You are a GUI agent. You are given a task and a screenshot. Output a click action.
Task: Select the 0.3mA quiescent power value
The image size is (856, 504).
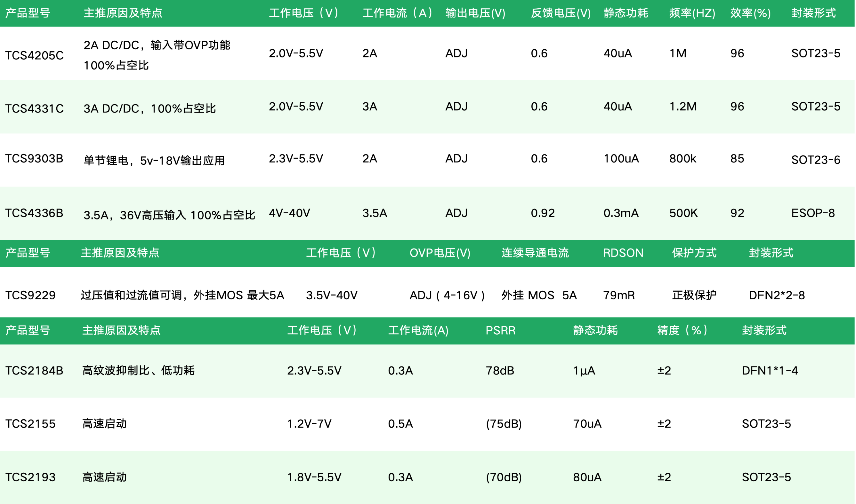(x=621, y=213)
